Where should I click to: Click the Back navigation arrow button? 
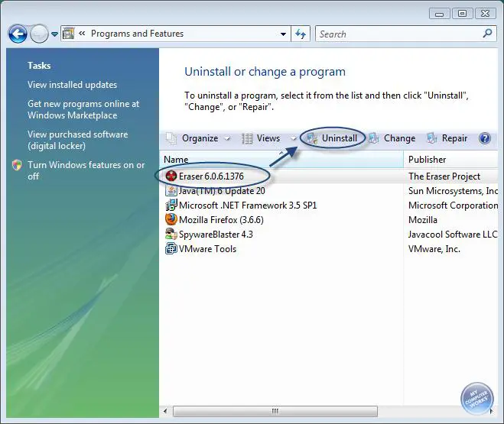point(18,34)
